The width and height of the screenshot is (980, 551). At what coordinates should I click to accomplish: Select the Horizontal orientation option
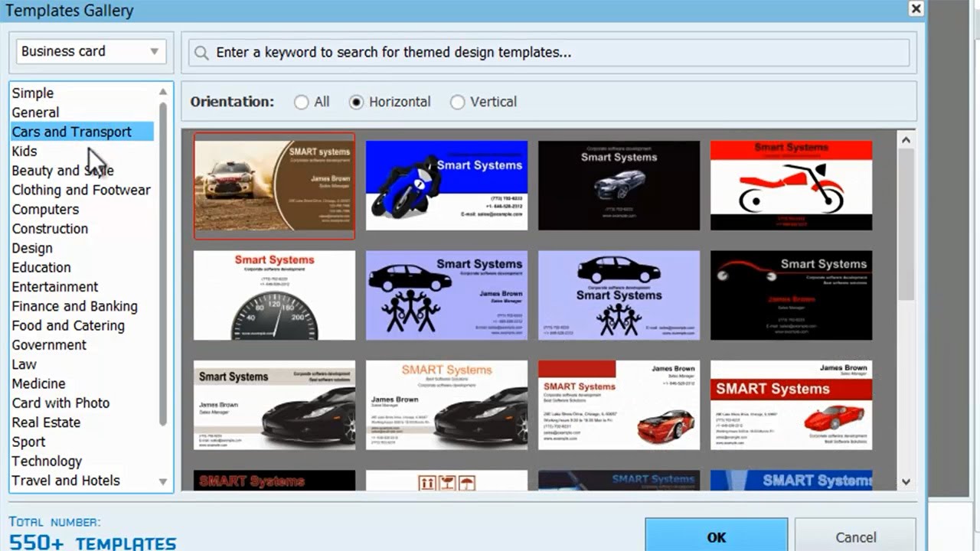(x=357, y=102)
